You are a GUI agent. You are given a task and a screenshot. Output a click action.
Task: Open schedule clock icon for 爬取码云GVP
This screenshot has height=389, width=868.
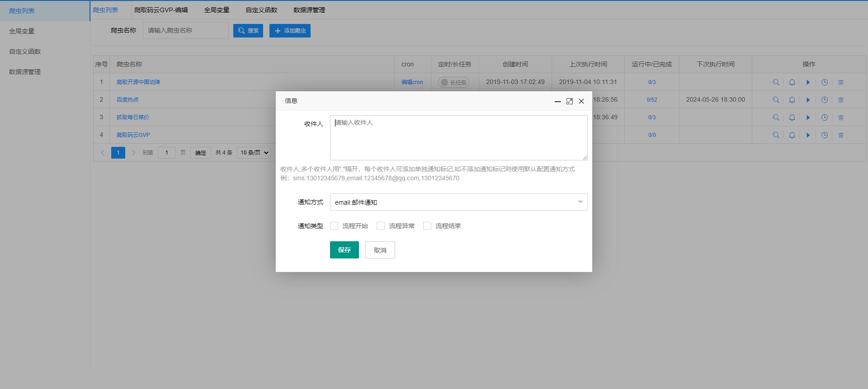pos(825,135)
